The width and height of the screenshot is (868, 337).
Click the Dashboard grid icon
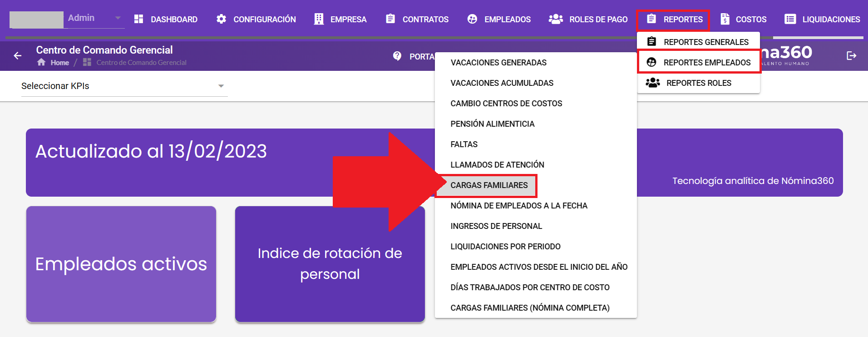(139, 19)
